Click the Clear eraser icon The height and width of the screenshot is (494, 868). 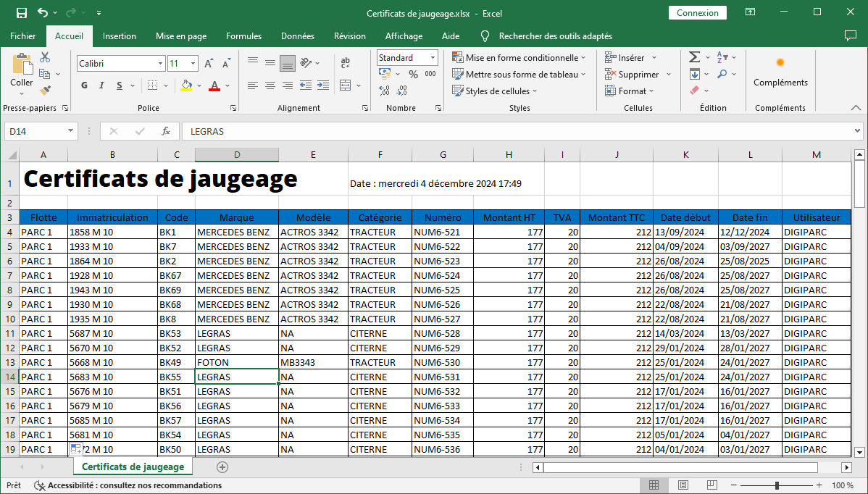click(695, 90)
